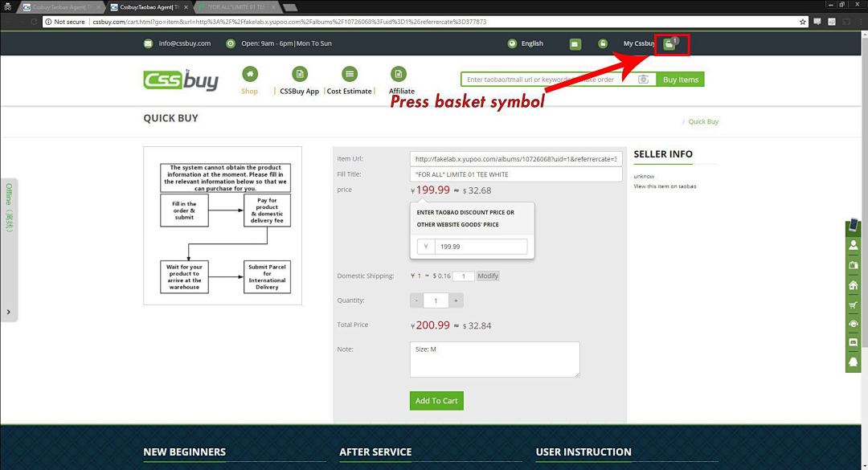Click the CSSbuy logo
Screen dimensions: 868x470
click(x=181, y=80)
